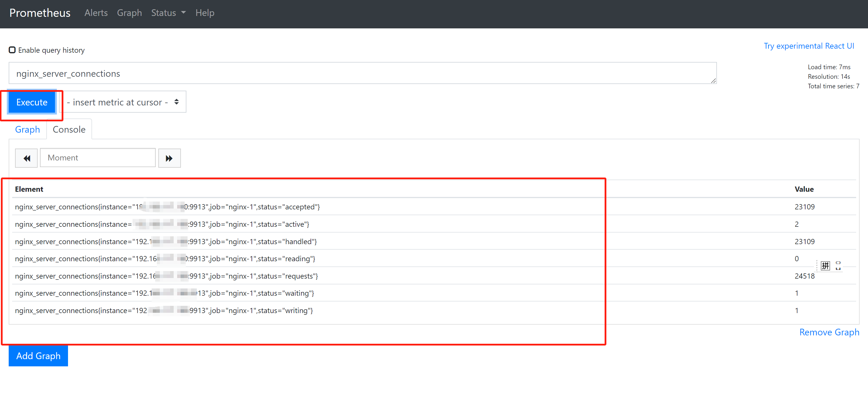This screenshot has height=404, width=868.
Task: Click the Add Graph button
Action: [38, 356]
